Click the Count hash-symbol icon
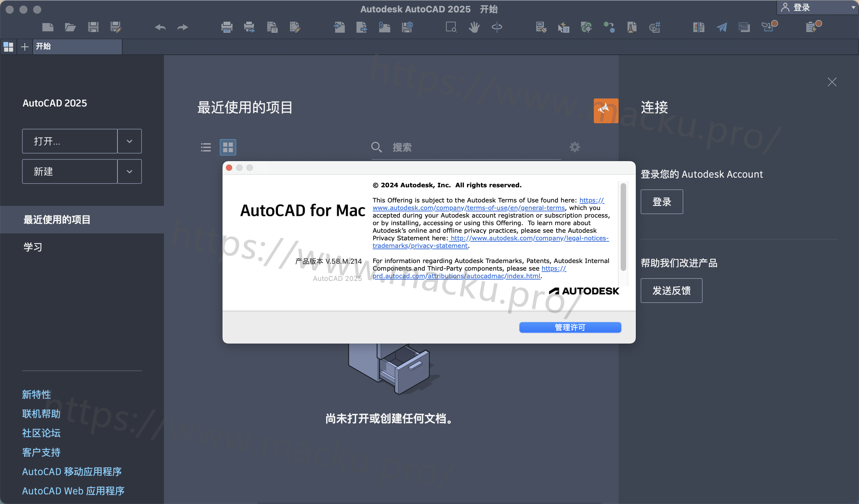The image size is (859, 504). click(654, 27)
